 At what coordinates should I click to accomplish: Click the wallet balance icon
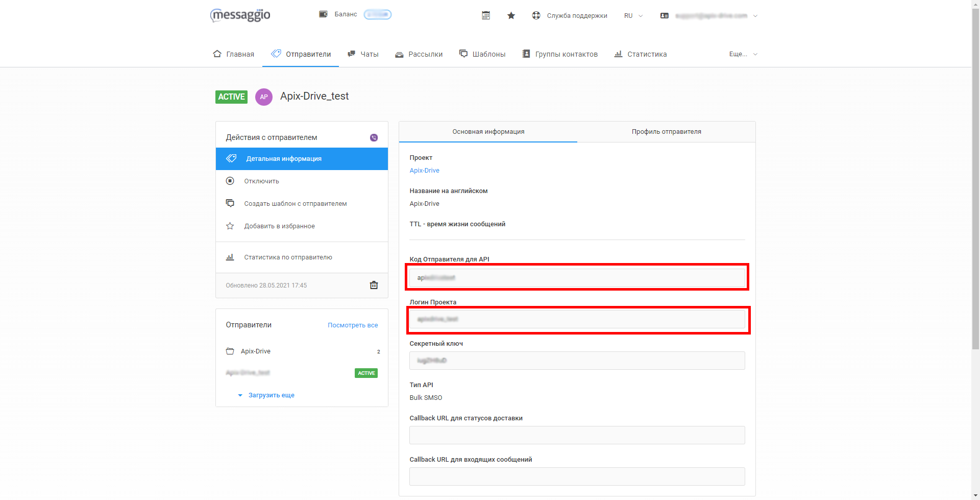[323, 14]
